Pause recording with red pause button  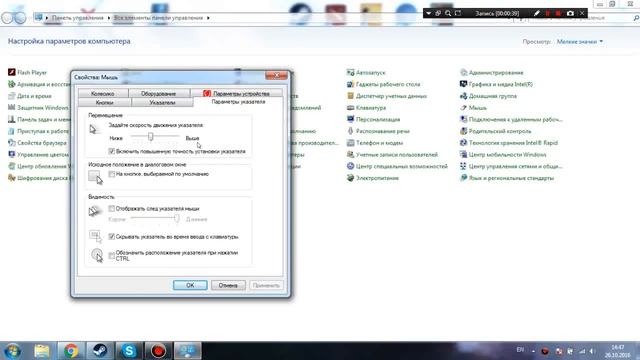tap(548, 13)
